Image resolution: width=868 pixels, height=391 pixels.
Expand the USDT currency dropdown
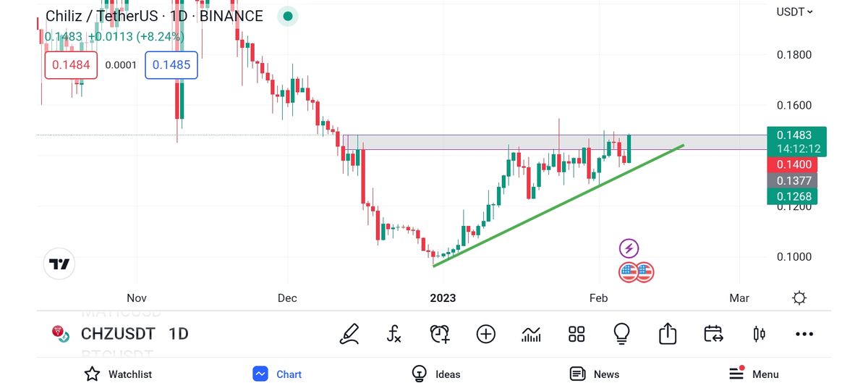tap(794, 12)
